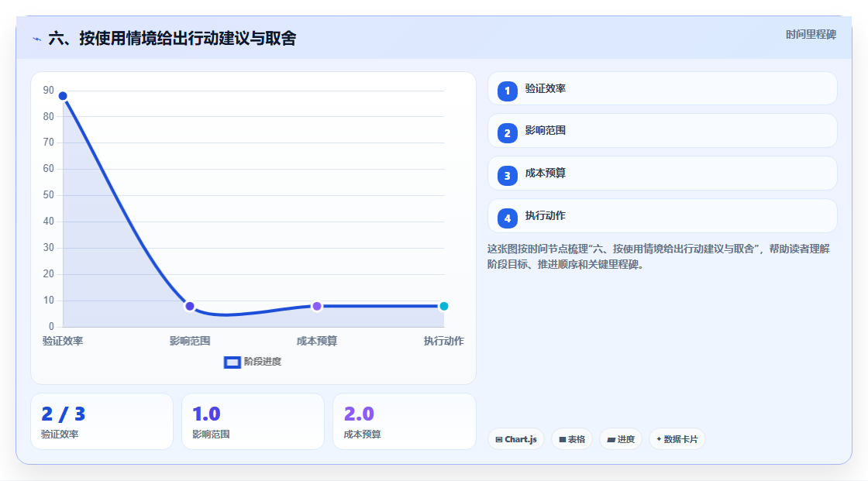Open the 影响范围 milestone row

662,131
